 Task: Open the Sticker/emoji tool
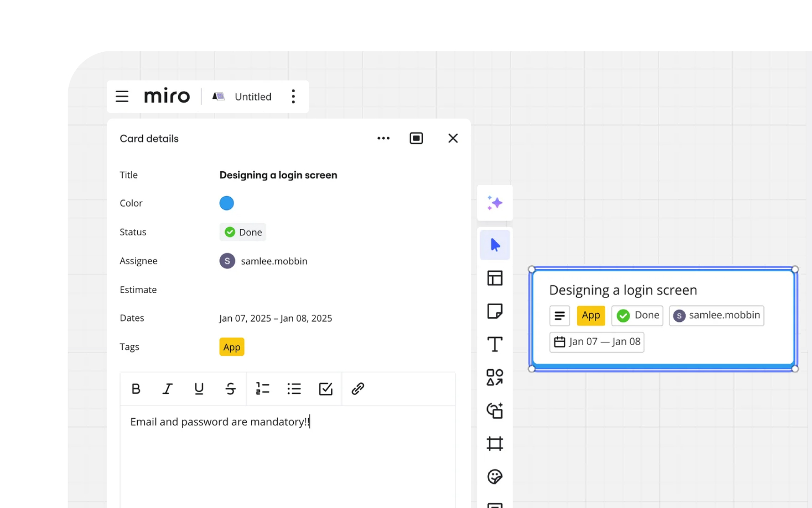(x=495, y=476)
